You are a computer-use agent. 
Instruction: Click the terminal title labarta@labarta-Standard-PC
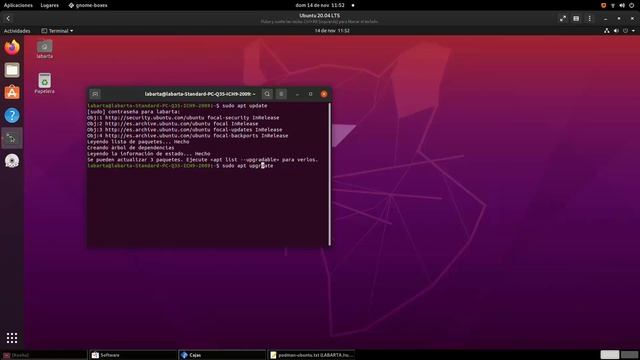pos(200,94)
